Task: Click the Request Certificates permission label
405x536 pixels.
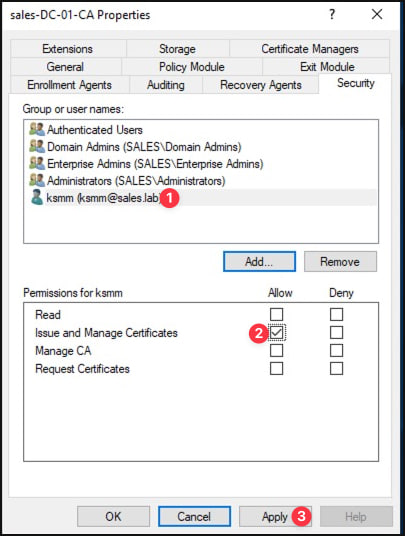Action: [82, 369]
